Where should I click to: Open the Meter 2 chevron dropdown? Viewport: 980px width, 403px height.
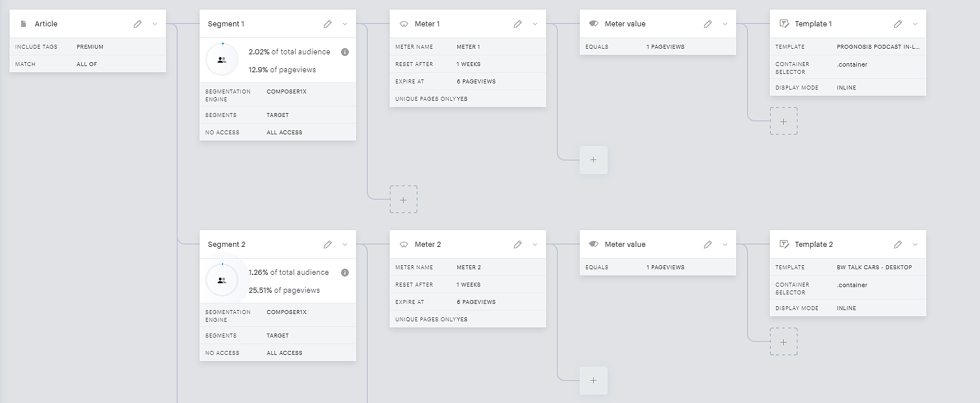click(x=535, y=245)
